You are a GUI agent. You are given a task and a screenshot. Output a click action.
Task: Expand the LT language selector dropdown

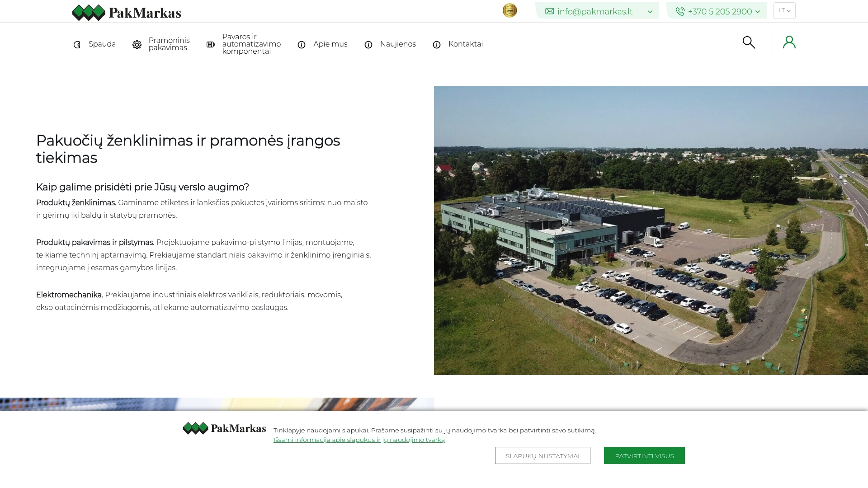point(785,10)
